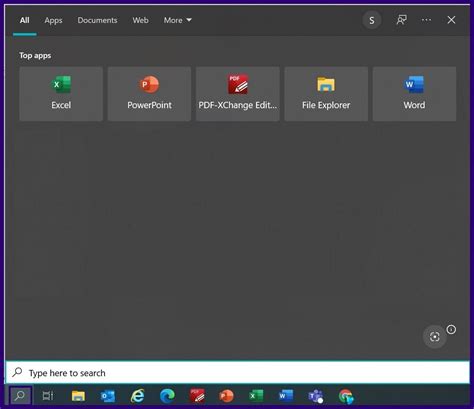Switch to the Web tab

pos(140,20)
